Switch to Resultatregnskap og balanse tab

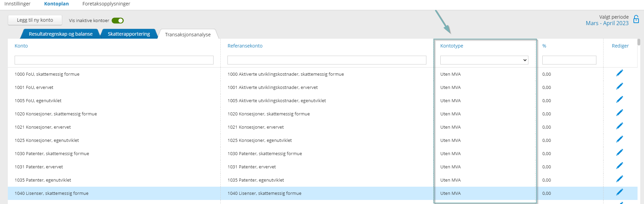[x=61, y=34]
